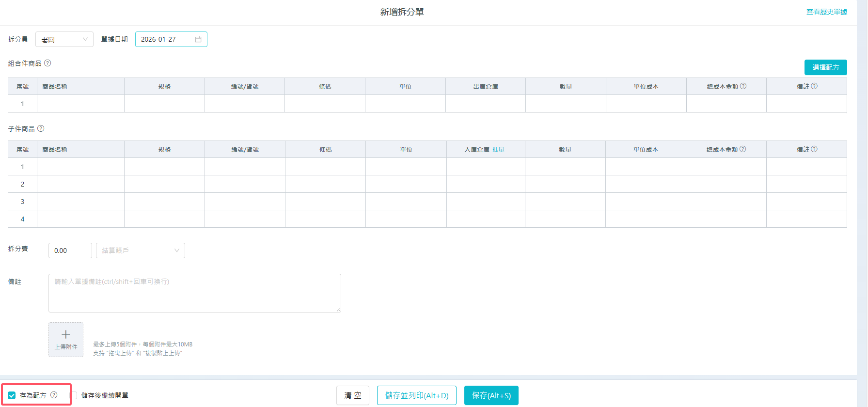
Task: Click 總成本金額 help icon in 組合件 table
Action: 743,86
